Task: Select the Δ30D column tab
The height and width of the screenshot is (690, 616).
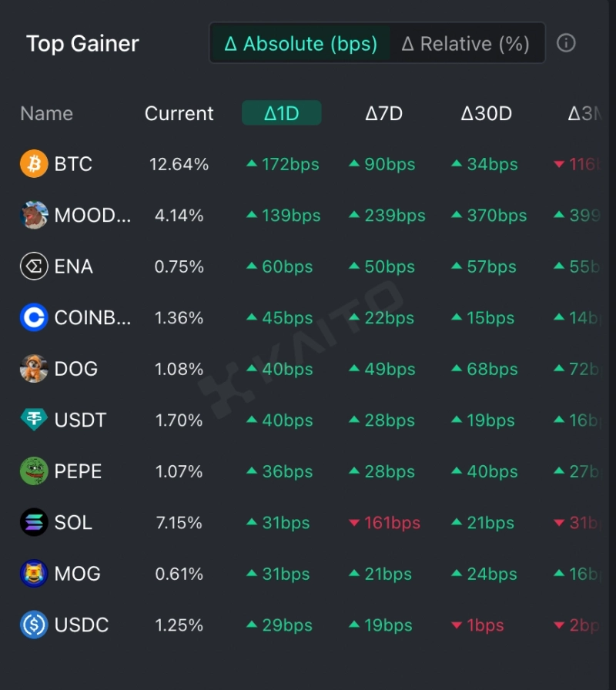Action: click(486, 114)
